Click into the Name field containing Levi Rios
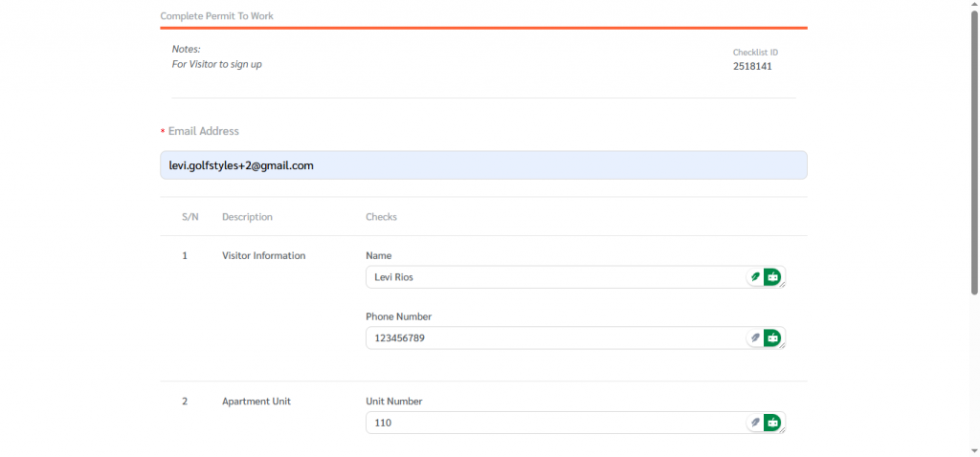Screen dimensions: 980x457 coord(550,277)
